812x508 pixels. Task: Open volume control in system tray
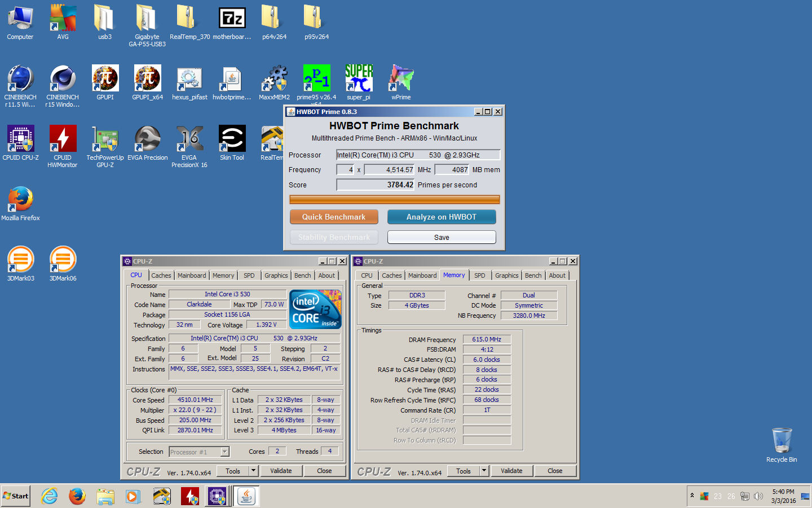(758, 496)
